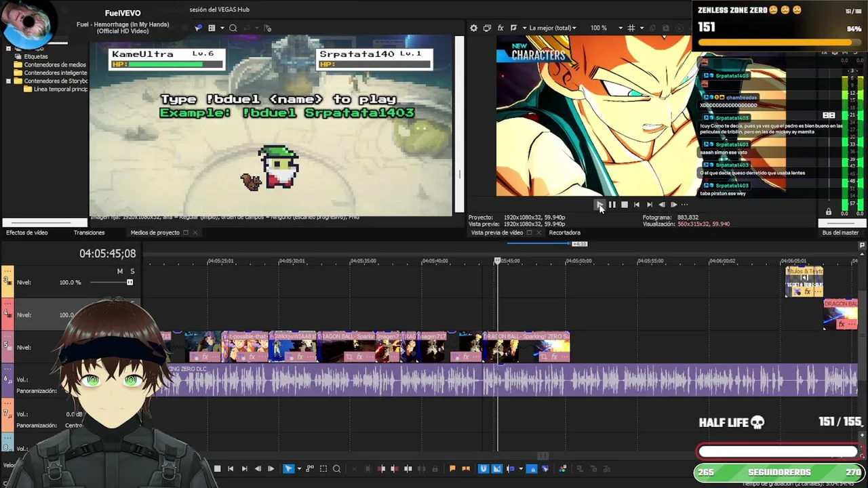Toggle ignore event grouping
Image resolution: width=868 pixels, height=488 pixels.
[x=545, y=468]
